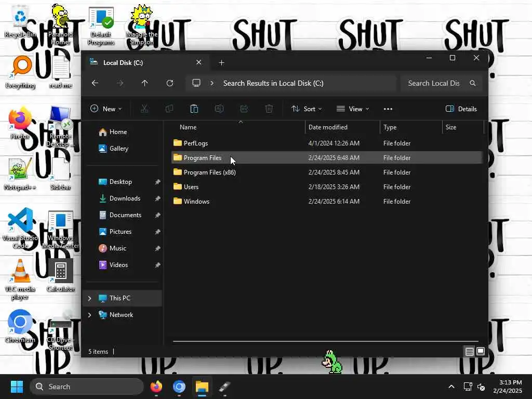
Task: Show hidden system tray icons
Action: point(451,387)
